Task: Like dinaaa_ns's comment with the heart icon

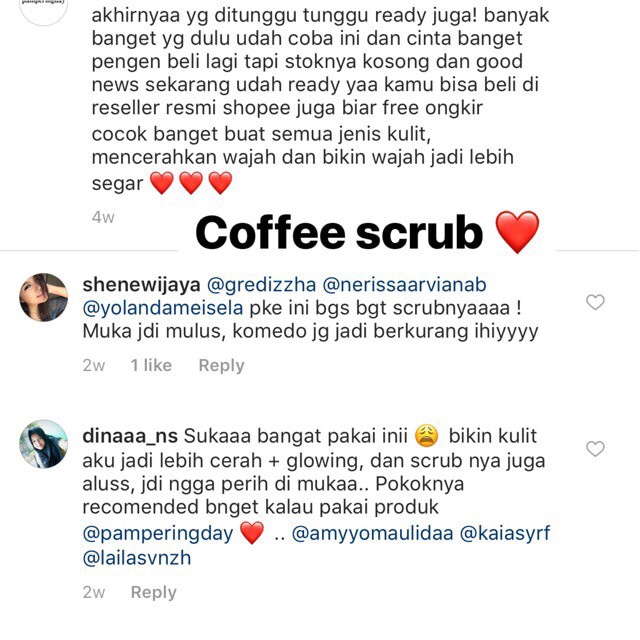Action: click(x=595, y=449)
